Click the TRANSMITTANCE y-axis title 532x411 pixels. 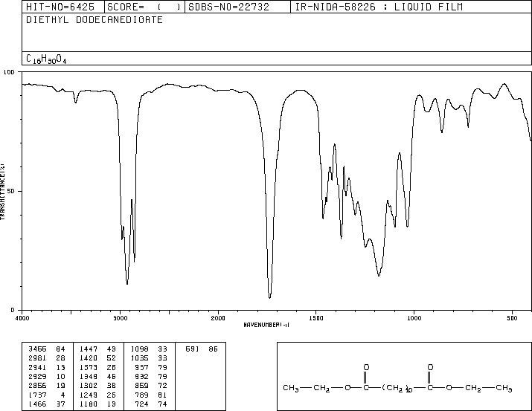[2, 191]
